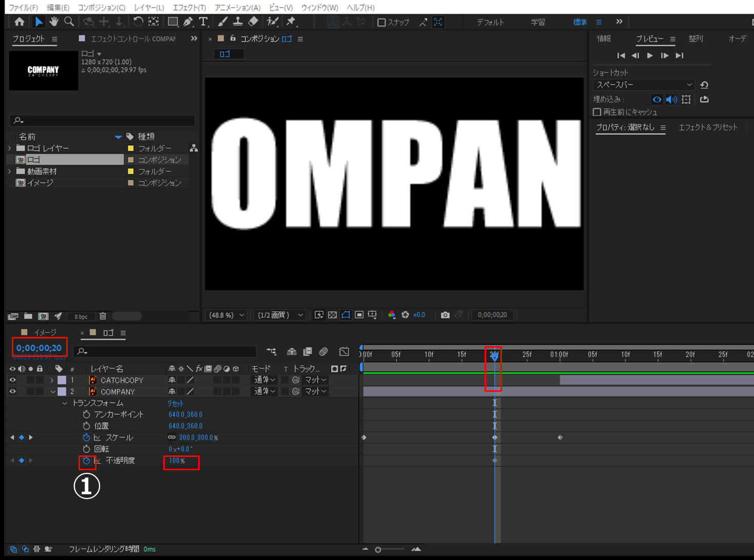Screen dimensions: 754x560
Task: Open the スペースバー shortcut dropdown
Action: coord(644,85)
